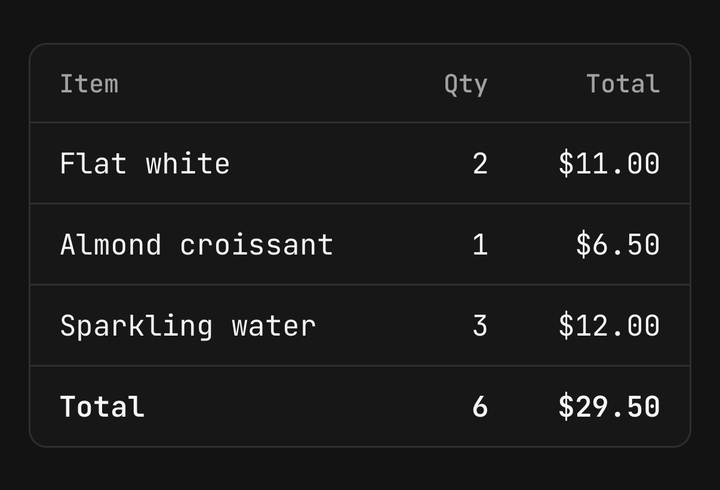Select the Flat white table row
720x490 pixels.
click(360, 163)
